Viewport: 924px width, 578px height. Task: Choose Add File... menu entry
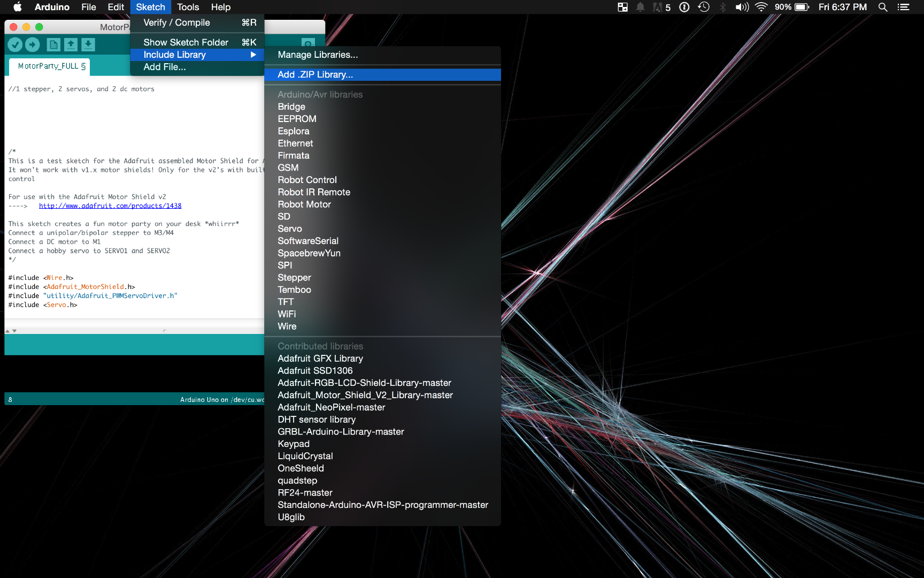(197, 67)
